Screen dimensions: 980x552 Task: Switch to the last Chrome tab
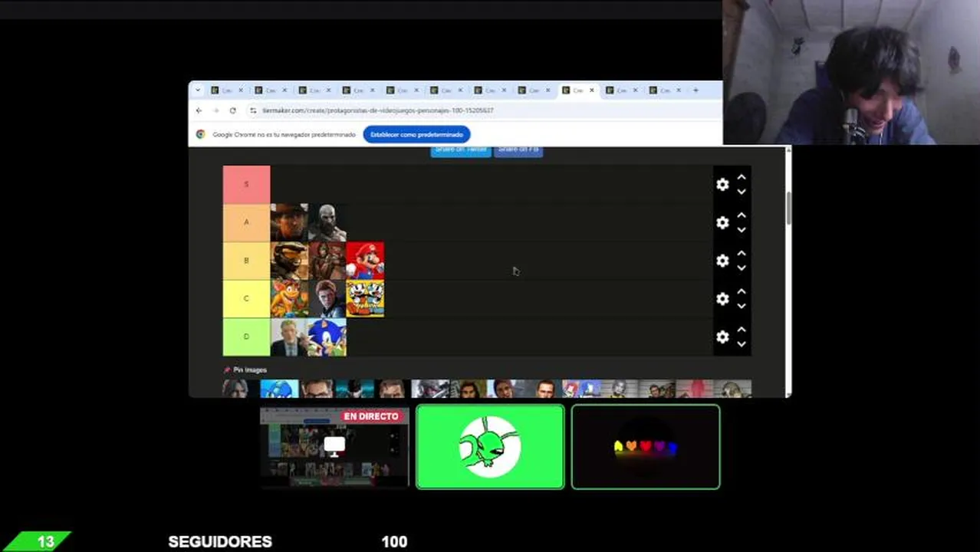tap(666, 90)
